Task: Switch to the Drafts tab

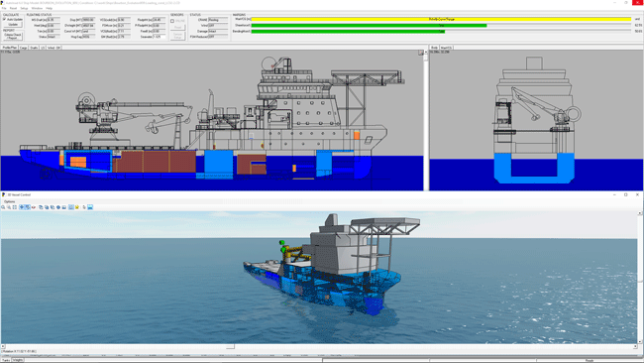Action: point(34,48)
